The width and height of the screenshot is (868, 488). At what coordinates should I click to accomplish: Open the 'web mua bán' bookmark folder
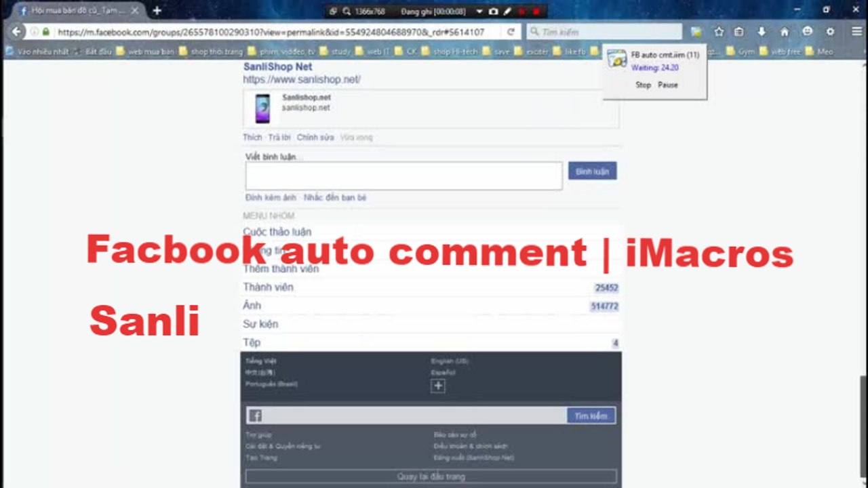145,52
